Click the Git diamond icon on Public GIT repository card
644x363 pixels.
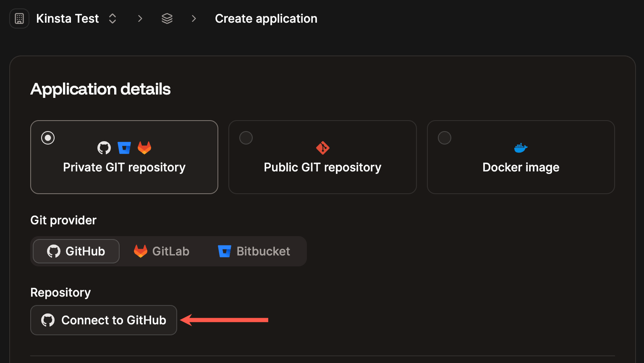pos(322,147)
